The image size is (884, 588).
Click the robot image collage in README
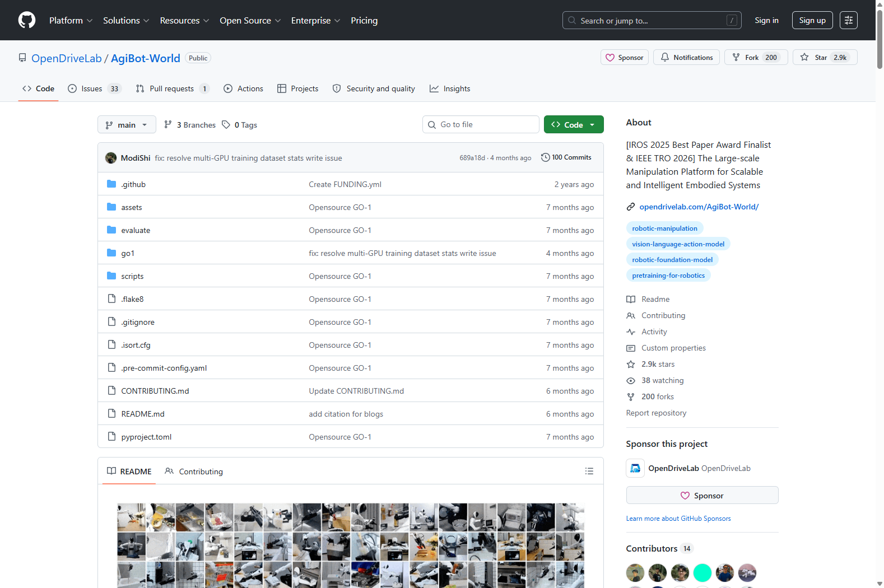[x=351, y=545]
